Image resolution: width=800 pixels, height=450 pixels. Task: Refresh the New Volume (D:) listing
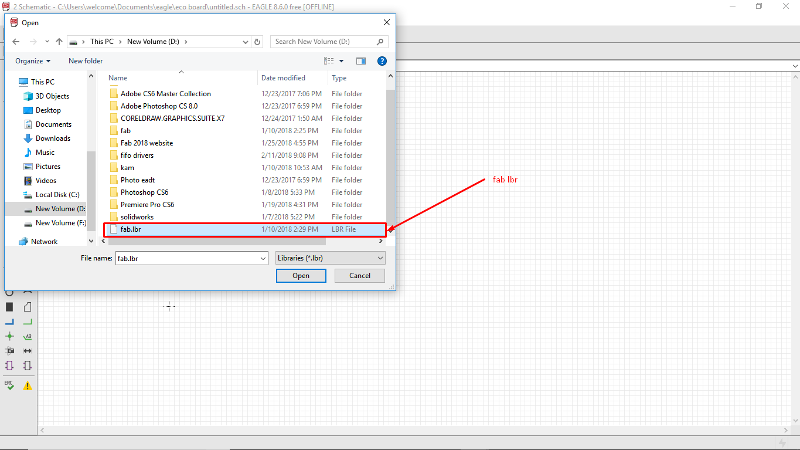(x=257, y=41)
